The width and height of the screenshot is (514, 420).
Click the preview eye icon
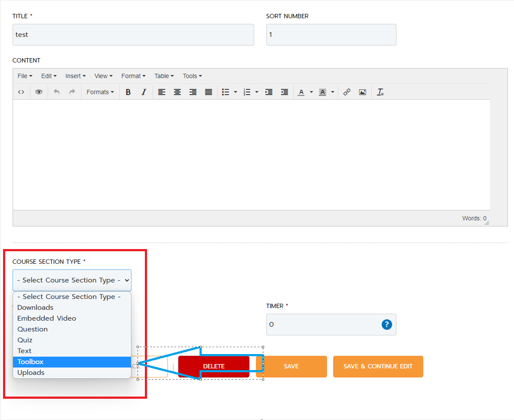(x=38, y=92)
